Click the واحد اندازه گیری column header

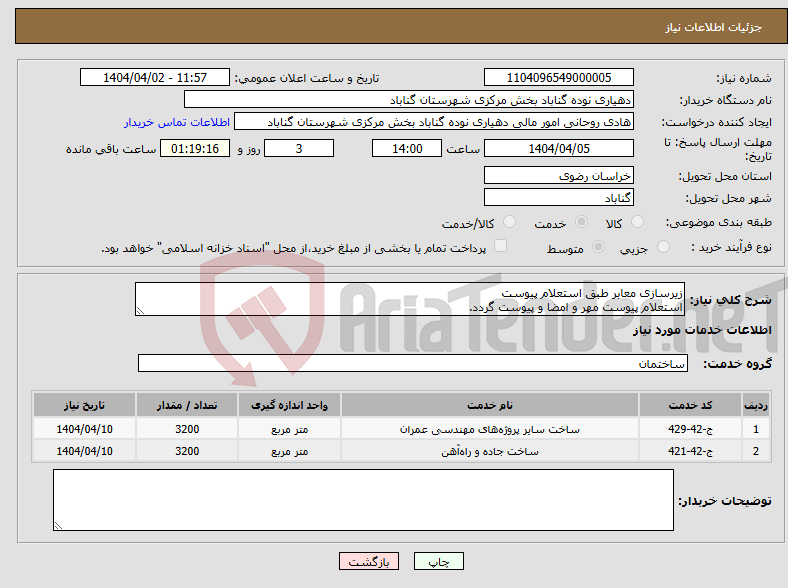[x=289, y=405]
